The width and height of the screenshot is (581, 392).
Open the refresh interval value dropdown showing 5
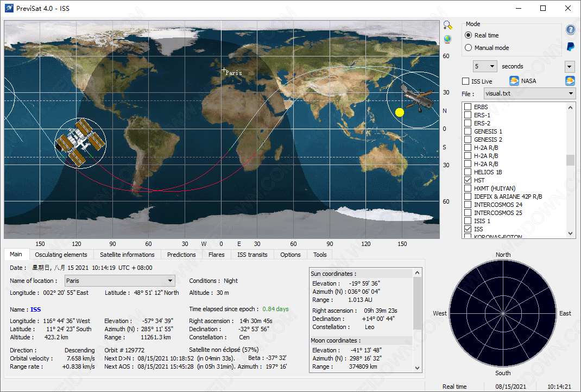click(x=485, y=66)
